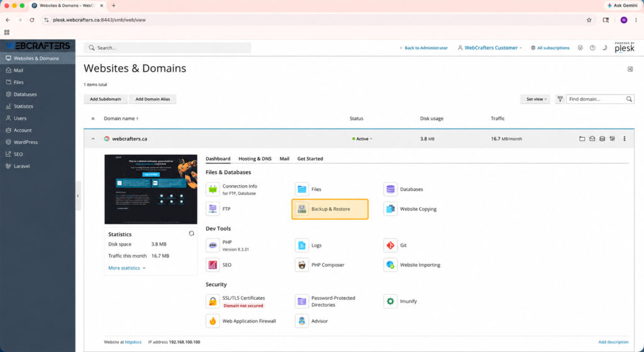Open the Set view dropdown

(x=535, y=99)
